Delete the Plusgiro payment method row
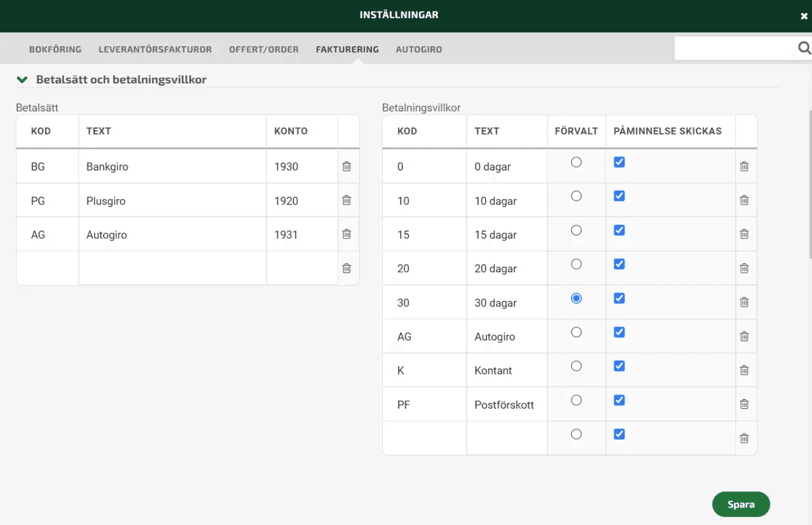The width and height of the screenshot is (812, 525). tap(347, 200)
